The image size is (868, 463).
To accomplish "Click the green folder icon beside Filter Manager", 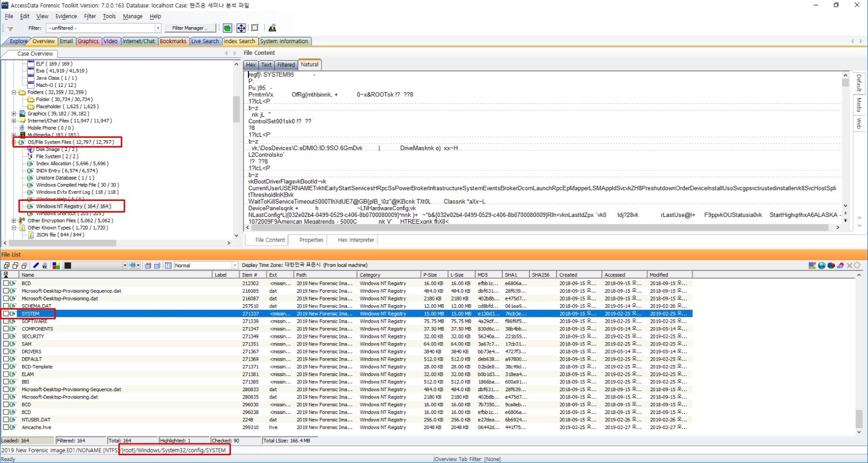I will 227,28.
